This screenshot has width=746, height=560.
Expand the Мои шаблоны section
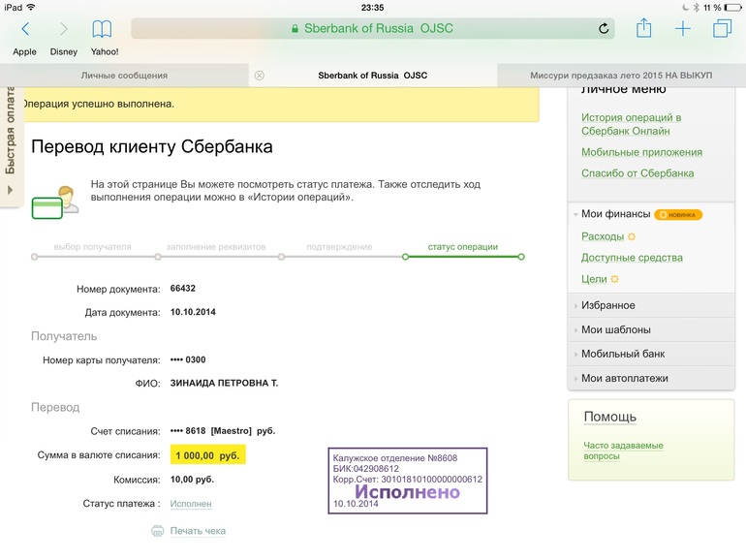click(651, 329)
